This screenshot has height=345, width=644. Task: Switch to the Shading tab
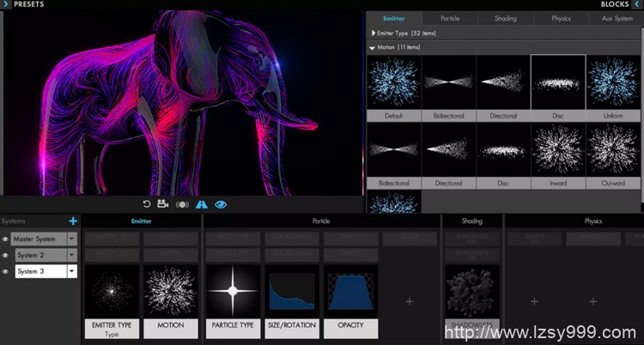click(505, 18)
